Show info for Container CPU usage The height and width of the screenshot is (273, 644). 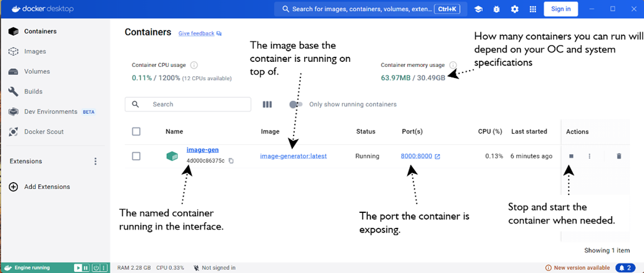click(x=194, y=65)
